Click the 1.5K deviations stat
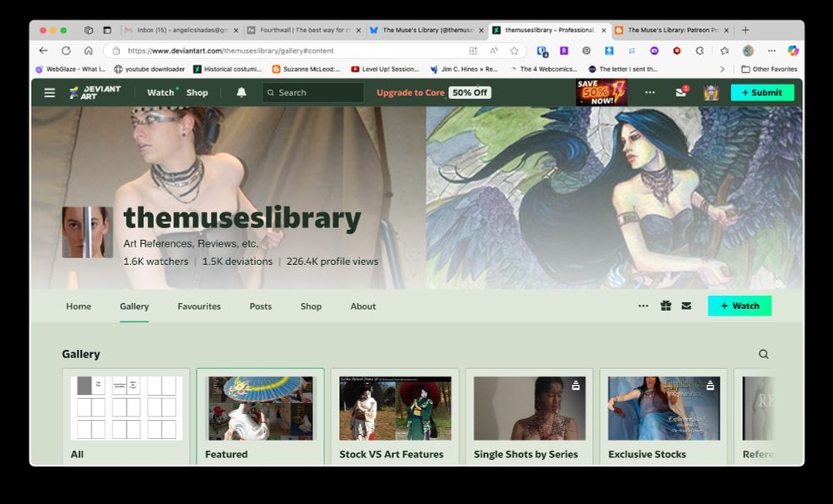This screenshot has height=504, width=833. pos(237,262)
